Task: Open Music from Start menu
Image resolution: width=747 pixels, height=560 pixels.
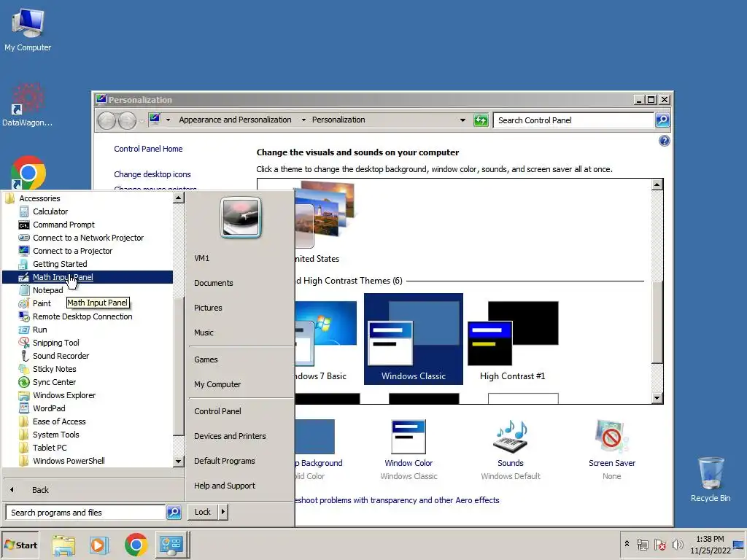Action: [204, 332]
